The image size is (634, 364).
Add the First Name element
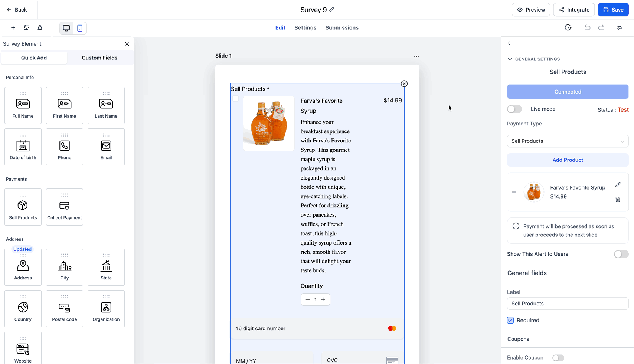(65, 105)
